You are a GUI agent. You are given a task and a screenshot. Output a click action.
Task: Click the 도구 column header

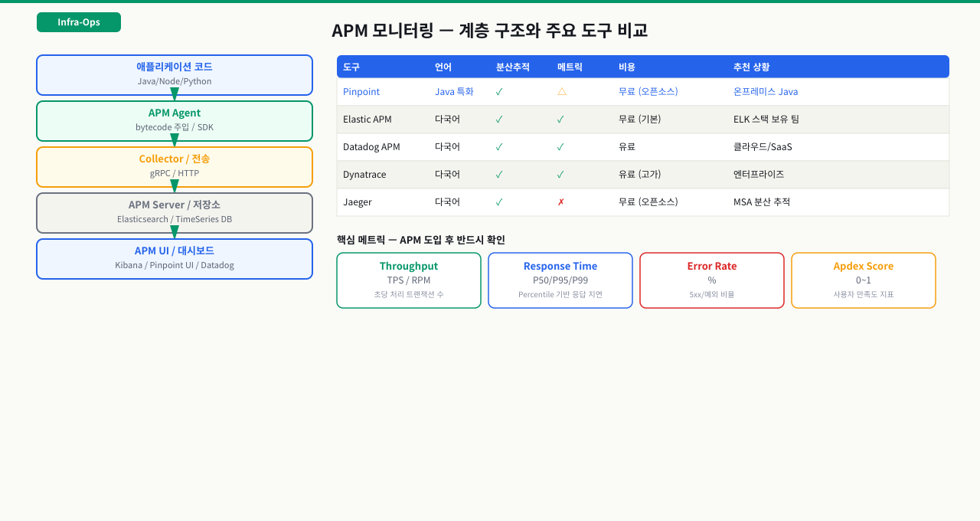coord(351,67)
